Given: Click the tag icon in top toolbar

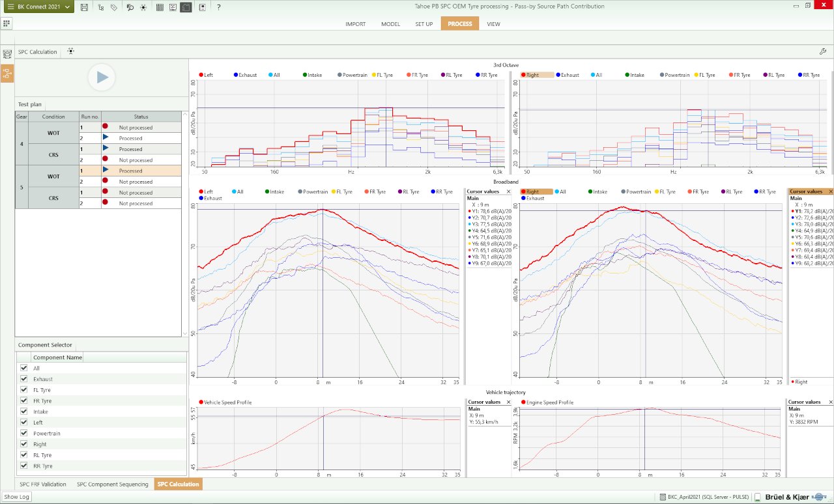Looking at the screenshot, I should click(x=114, y=7).
